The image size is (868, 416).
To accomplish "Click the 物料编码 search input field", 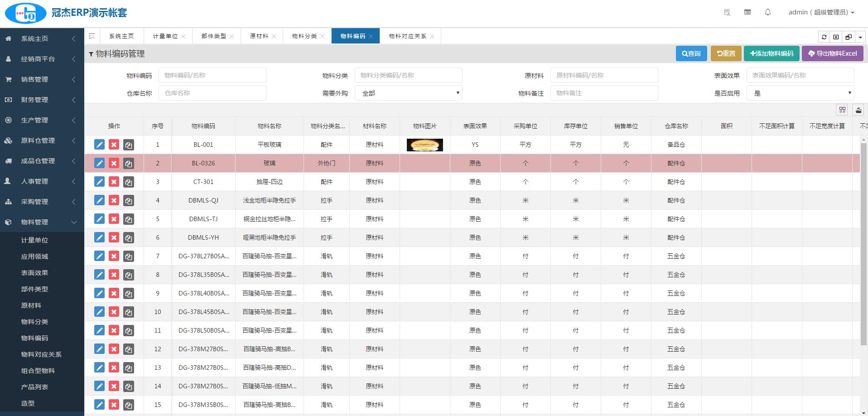I will point(212,75).
